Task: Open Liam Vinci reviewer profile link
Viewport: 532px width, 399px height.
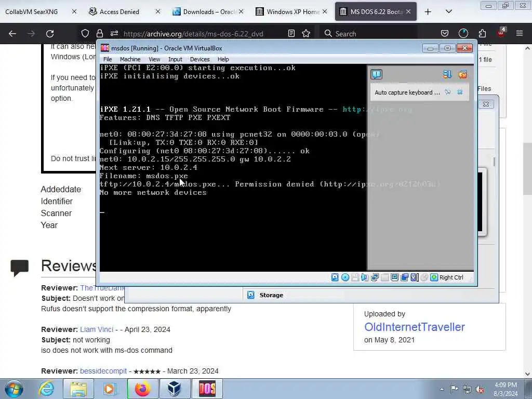Action: (x=97, y=329)
